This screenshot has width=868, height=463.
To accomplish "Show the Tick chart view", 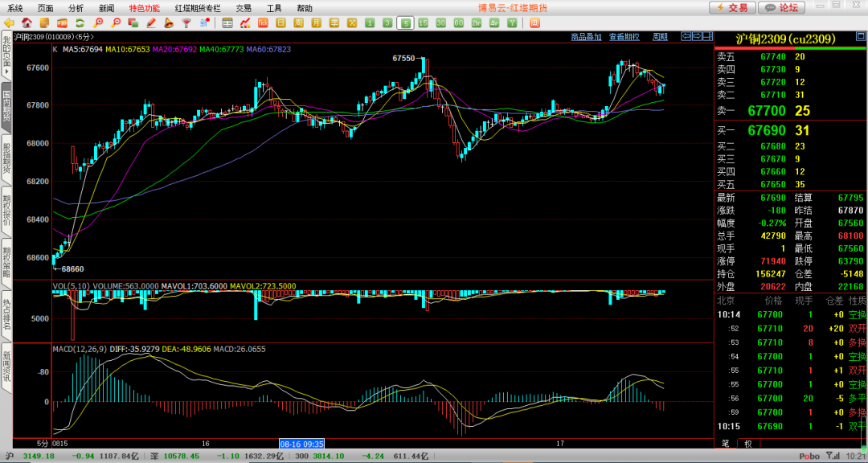I will pyautogui.click(x=263, y=23).
